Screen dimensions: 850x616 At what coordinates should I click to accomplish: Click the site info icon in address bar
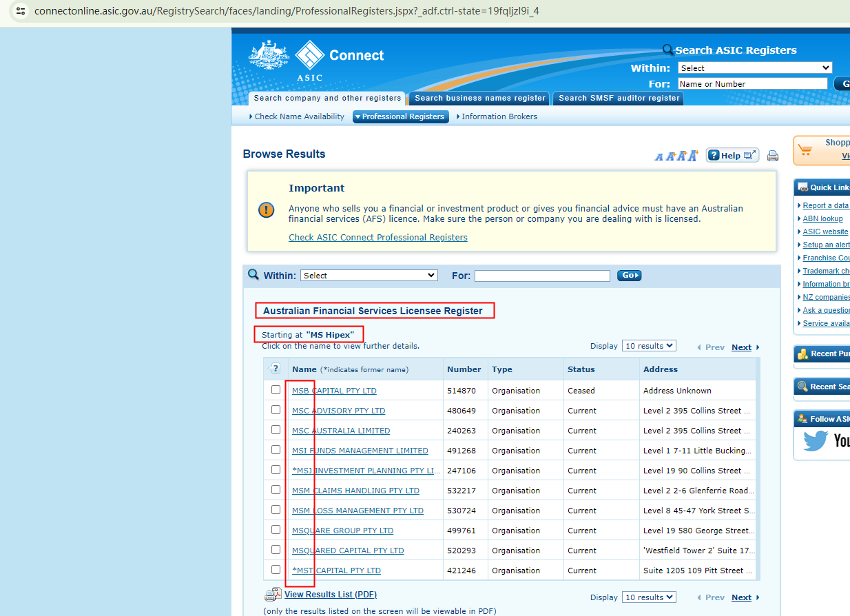21,11
